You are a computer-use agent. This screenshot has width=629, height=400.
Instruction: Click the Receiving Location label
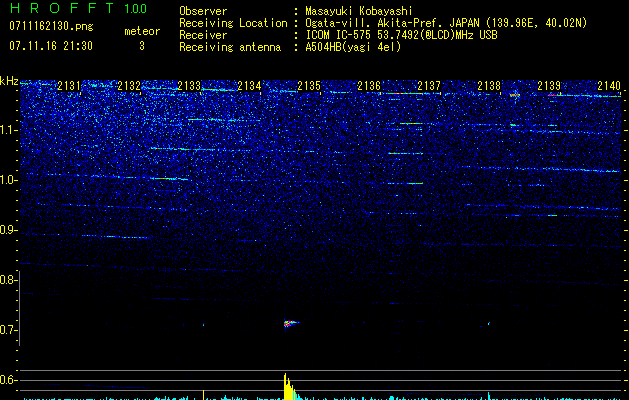click(233, 23)
